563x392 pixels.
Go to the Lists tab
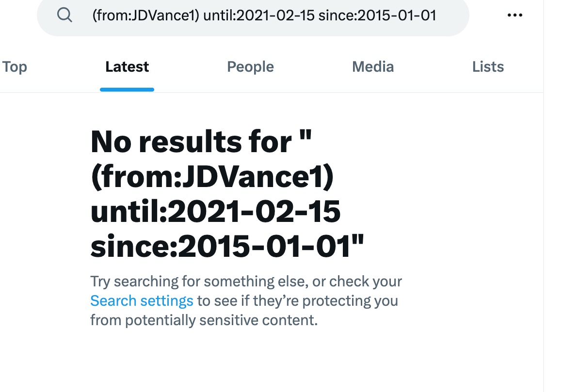(488, 67)
